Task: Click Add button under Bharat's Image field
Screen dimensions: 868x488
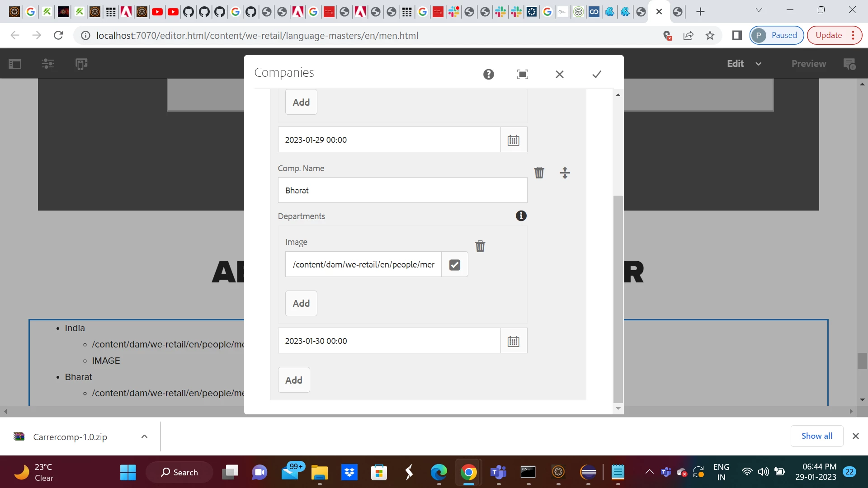Action: (x=301, y=303)
